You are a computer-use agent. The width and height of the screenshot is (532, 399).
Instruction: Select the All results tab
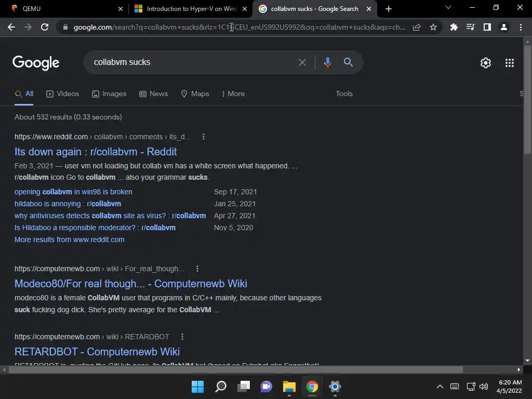tap(24, 94)
